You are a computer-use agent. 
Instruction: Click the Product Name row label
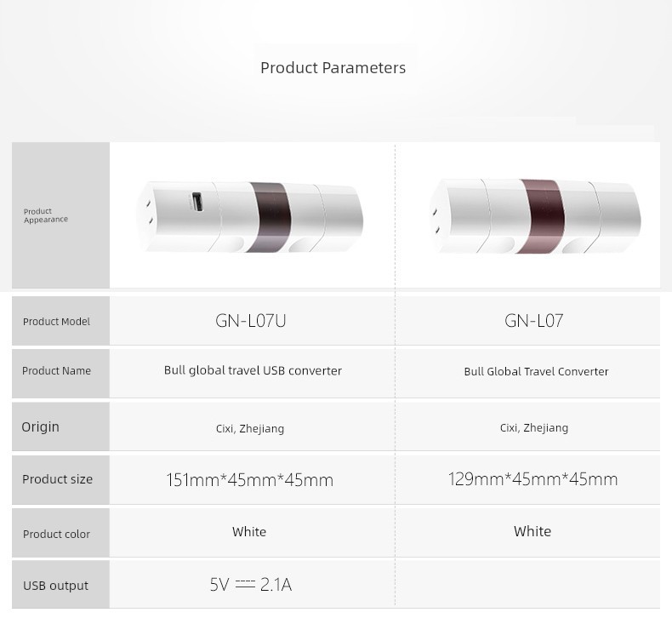tap(56, 371)
